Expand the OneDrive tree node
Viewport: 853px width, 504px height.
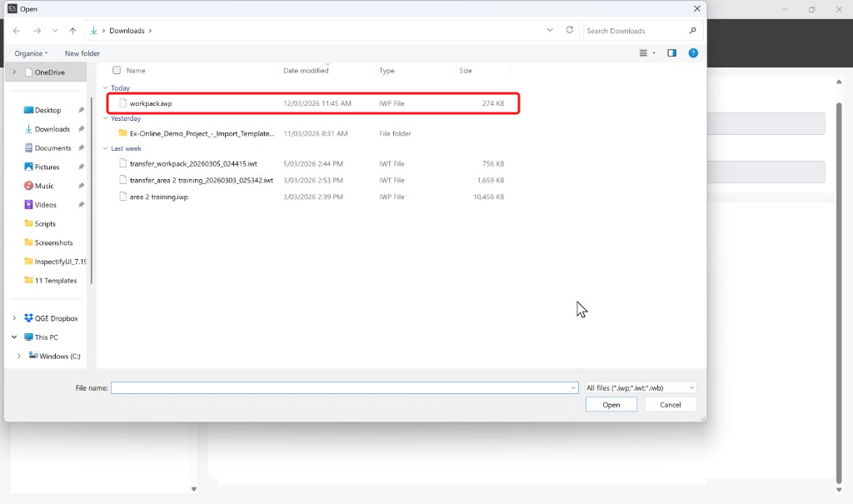coord(14,72)
